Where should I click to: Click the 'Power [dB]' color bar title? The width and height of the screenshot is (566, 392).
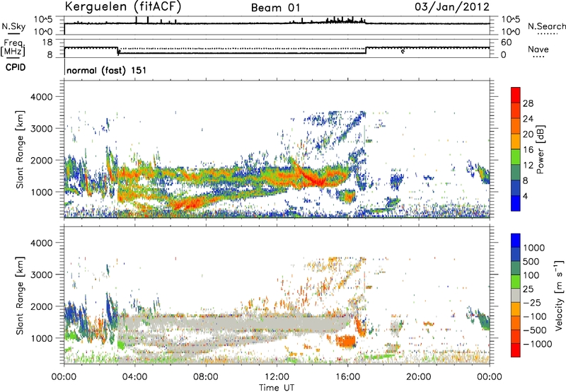coord(540,149)
